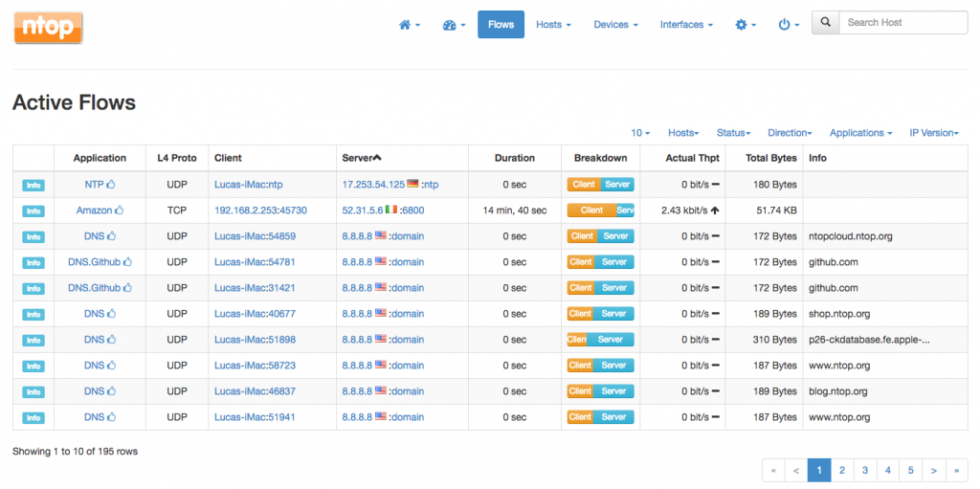
Task: Expand the Hosts filter dropdown above table
Action: point(683,133)
